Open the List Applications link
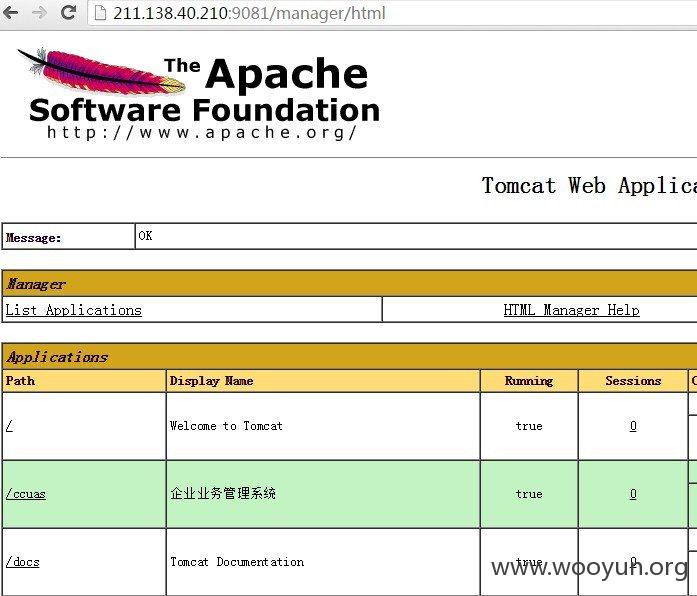Viewport: 697px width, 596px height. click(x=73, y=310)
